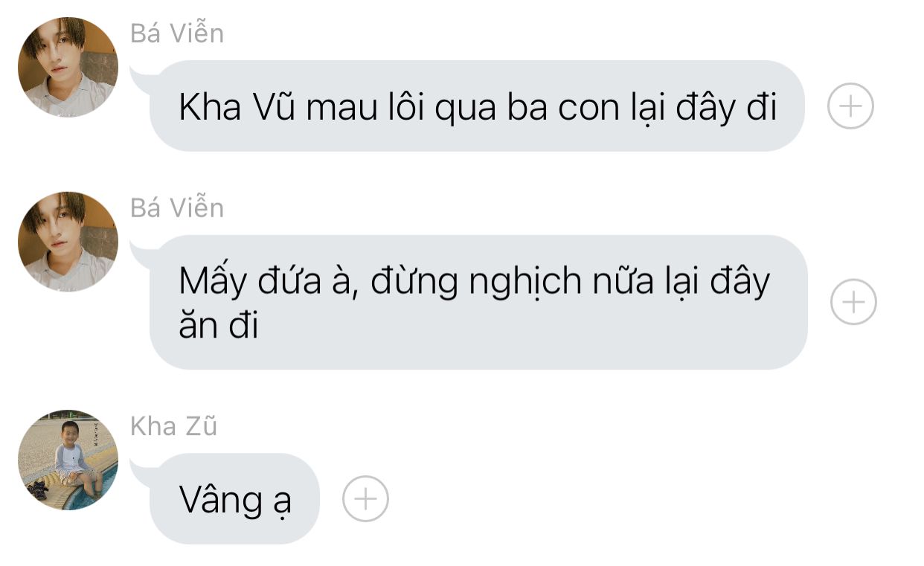Click the words 'ăn đi' in second message
The image size is (924, 566).
pos(219,326)
